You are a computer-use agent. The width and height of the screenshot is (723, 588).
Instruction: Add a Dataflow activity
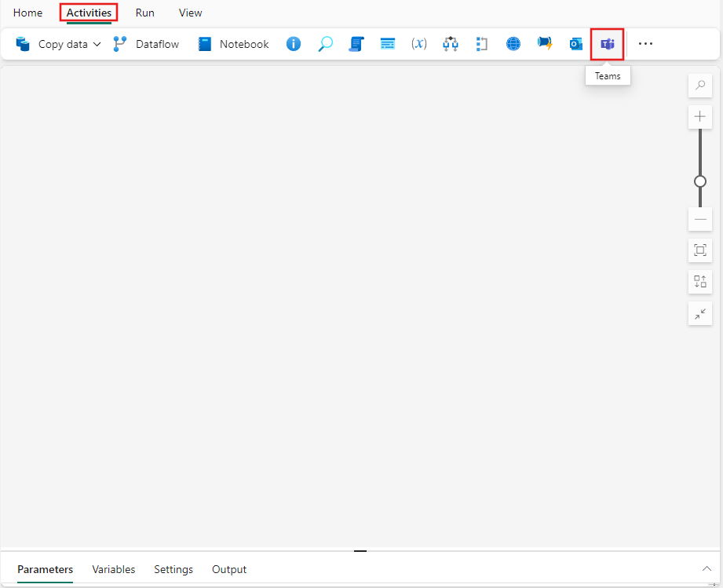(x=146, y=44)
